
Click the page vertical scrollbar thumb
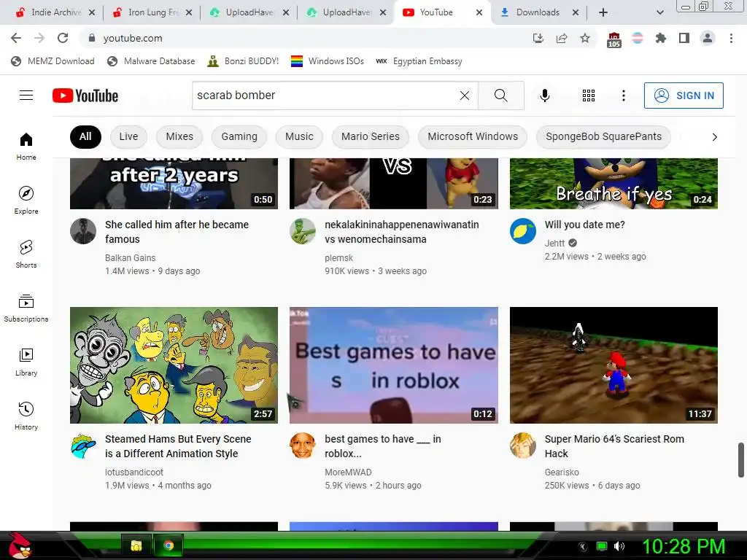point(741,460)
